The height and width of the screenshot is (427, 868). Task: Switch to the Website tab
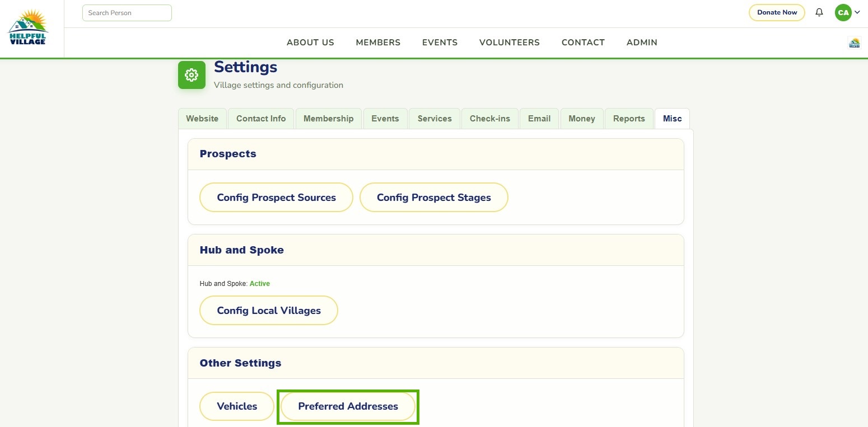(202, 119)
